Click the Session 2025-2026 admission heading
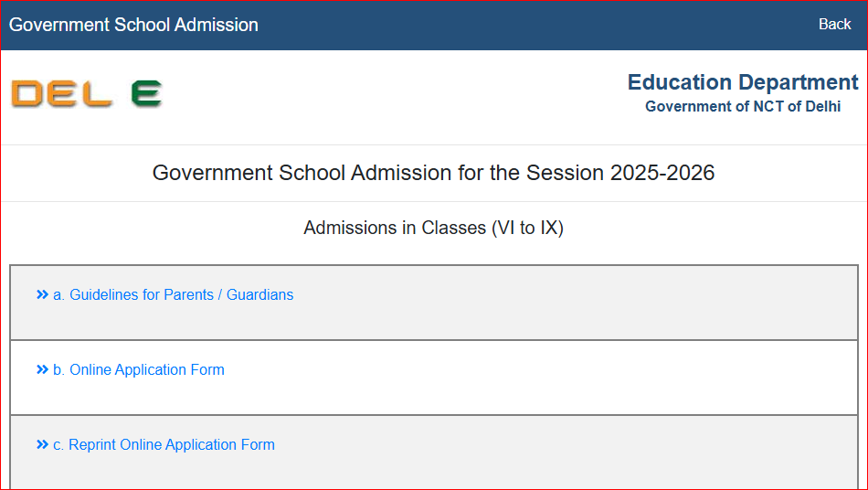Viewport: 868px width, 490px height. pyautogui.click(x=433, y=173)
